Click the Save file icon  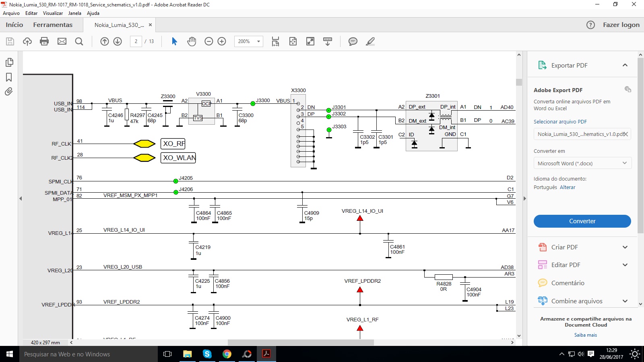click(x=10, y=41)
